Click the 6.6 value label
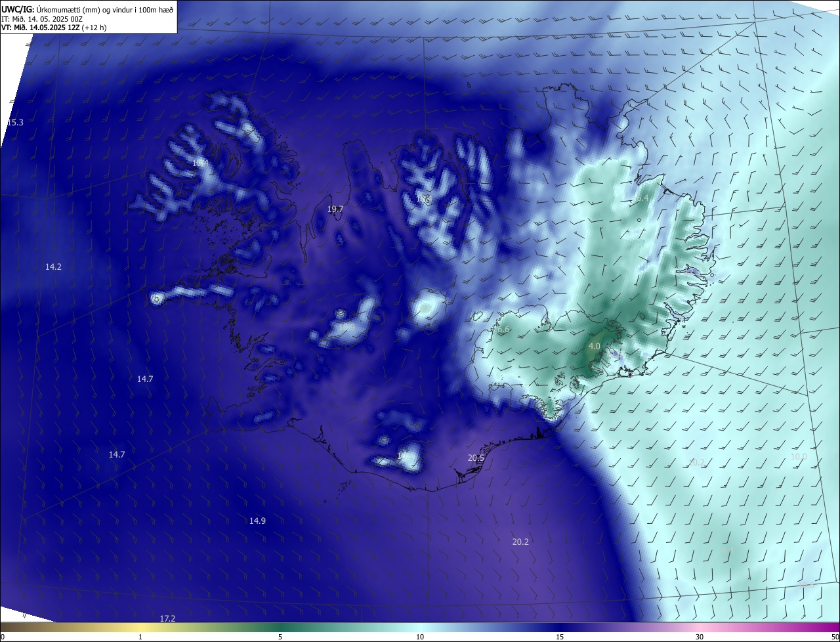Screen dimensions: 840x642 503,330
